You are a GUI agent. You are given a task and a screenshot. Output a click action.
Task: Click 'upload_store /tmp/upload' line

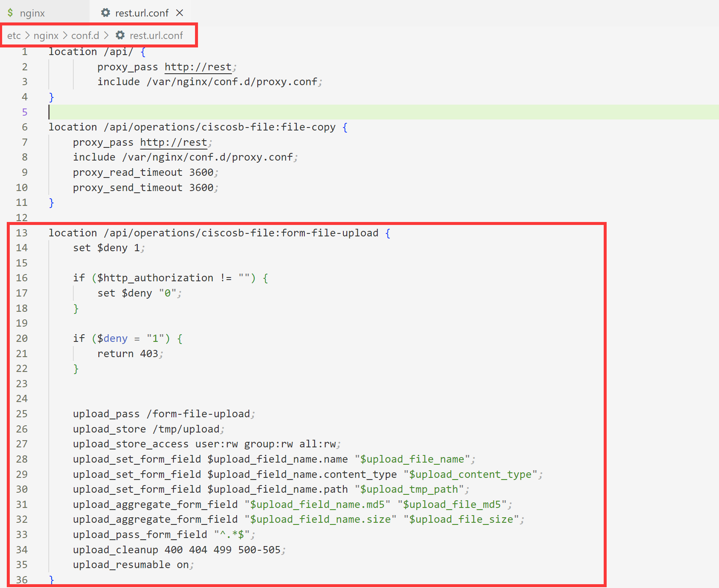pyautogui.click(x=146, y=429)
